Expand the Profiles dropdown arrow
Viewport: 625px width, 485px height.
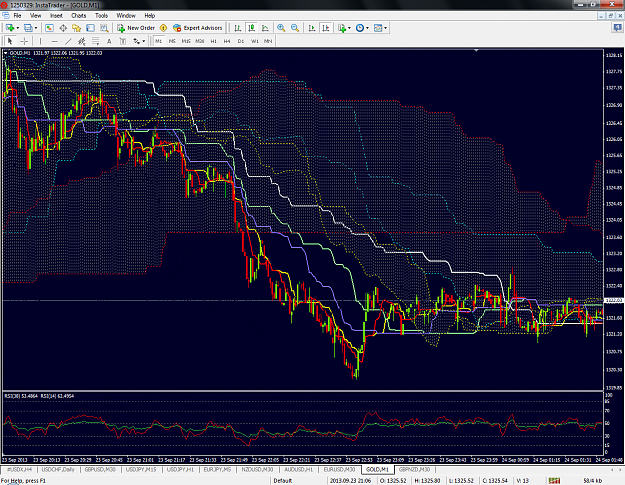pyautogui.click(x=36, y=28)
